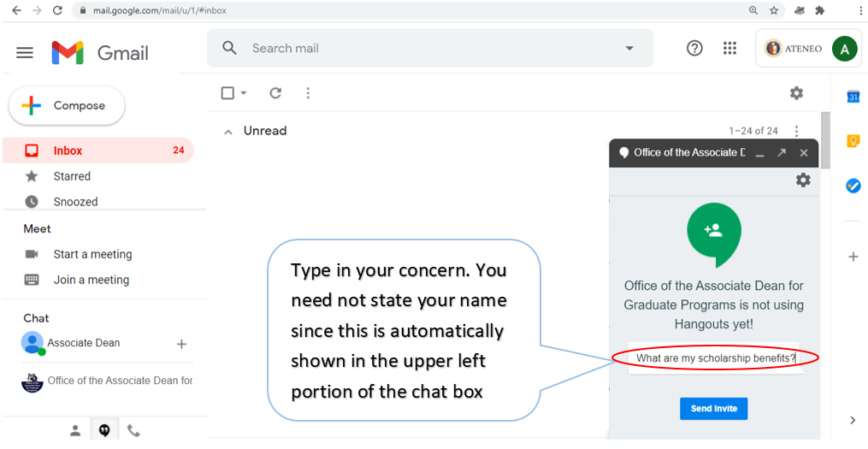
Task: Click the invite message input field
Action: pos(714,357)
